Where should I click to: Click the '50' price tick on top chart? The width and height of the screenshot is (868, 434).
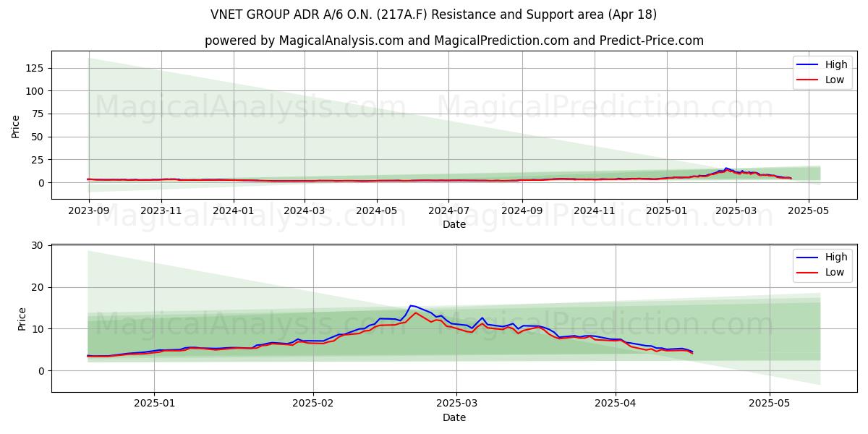click(x=38, y=137)
